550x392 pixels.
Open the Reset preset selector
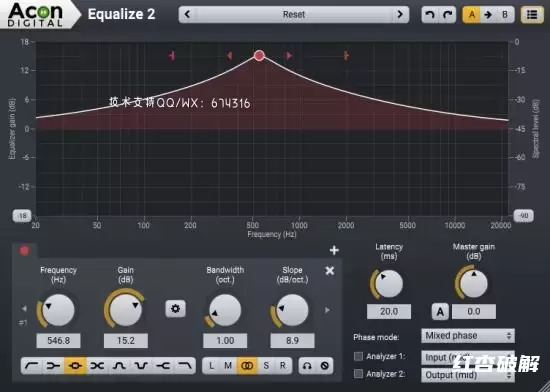click(x=294, y=14)
